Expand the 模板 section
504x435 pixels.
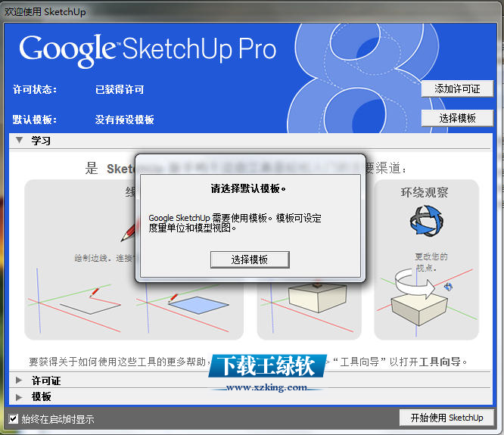[19, 396]
